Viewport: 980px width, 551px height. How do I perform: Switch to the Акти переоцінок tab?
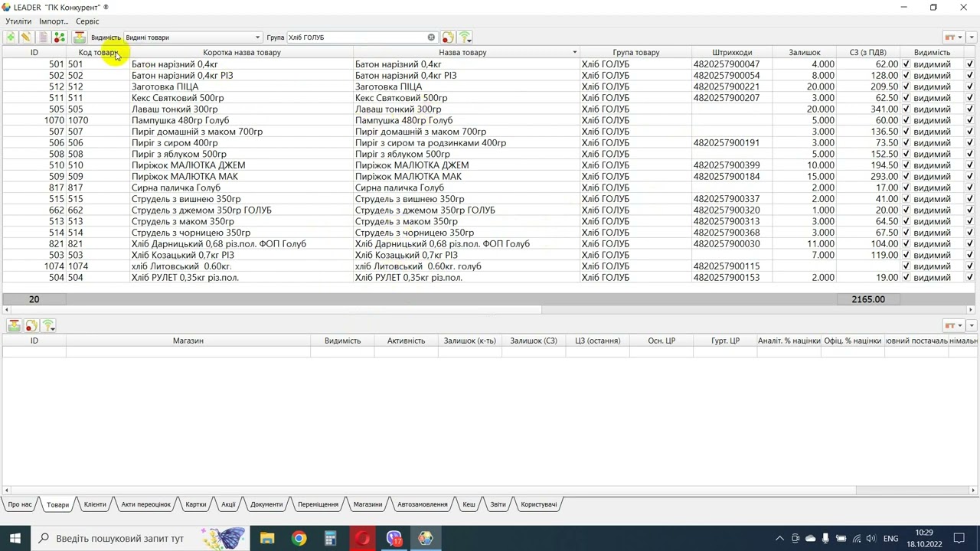[145, 504]
